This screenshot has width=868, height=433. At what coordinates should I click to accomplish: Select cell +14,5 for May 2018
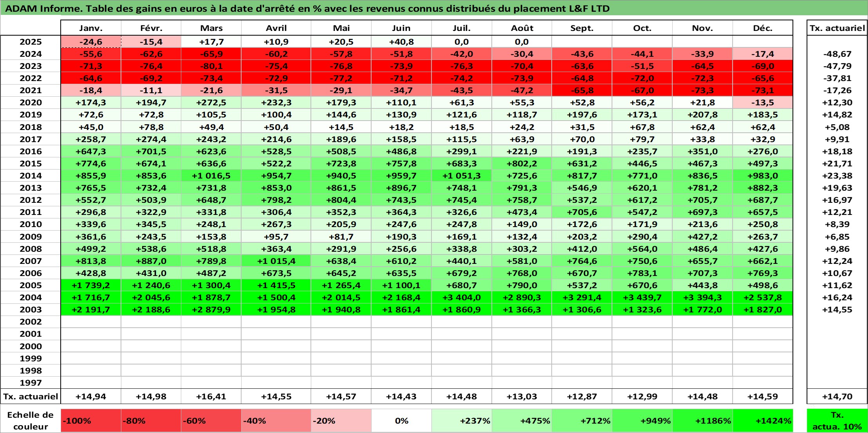pos(341,127)
